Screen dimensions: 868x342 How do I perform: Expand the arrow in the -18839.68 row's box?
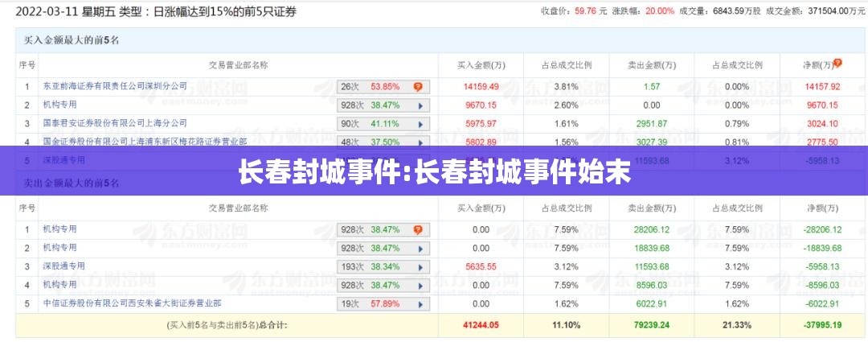(420, 249)
